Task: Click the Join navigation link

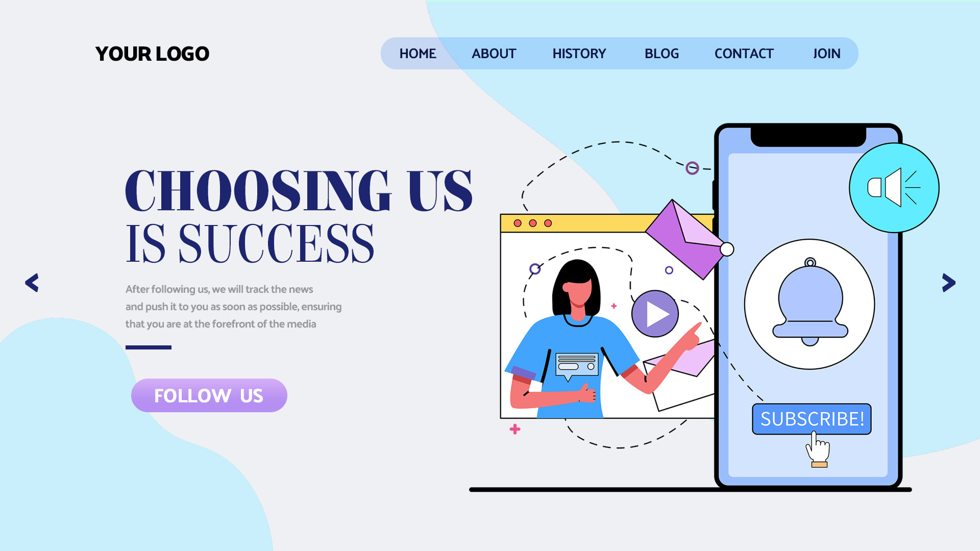Action: tap(826, 53)
